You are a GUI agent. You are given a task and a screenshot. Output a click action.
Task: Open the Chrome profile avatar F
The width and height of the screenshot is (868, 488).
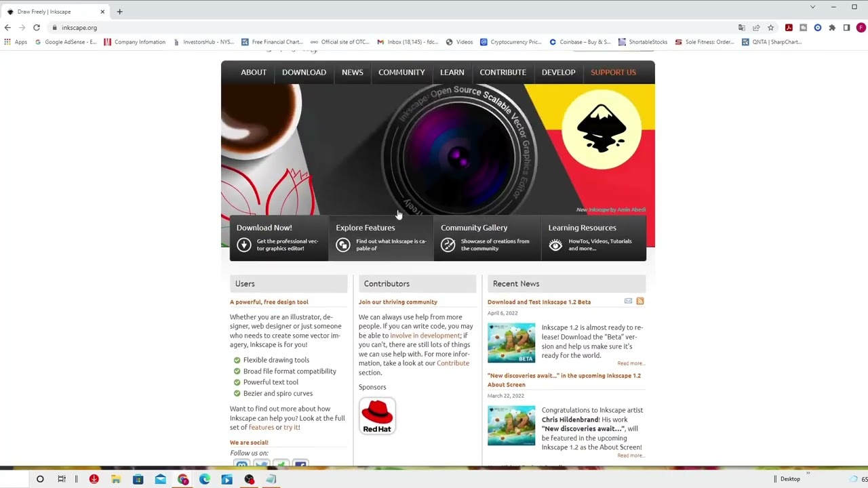[861, 28]
